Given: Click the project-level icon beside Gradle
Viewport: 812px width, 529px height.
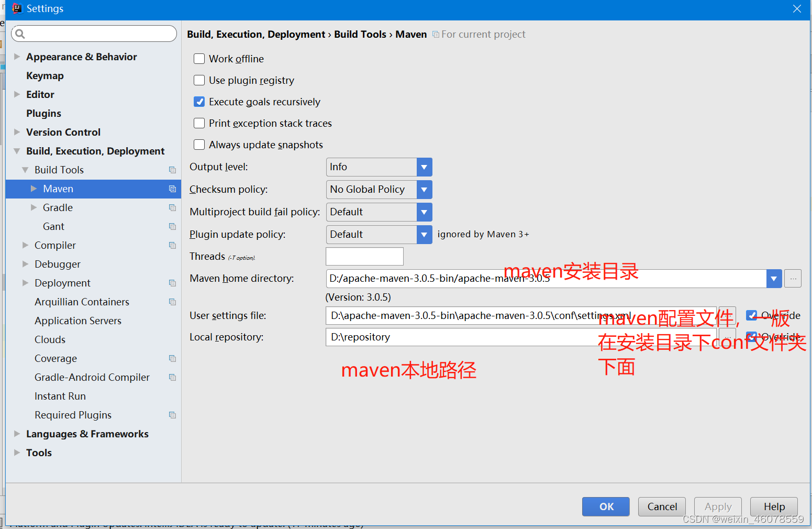Looking at the screenshot, I should [x=172, y=207].
